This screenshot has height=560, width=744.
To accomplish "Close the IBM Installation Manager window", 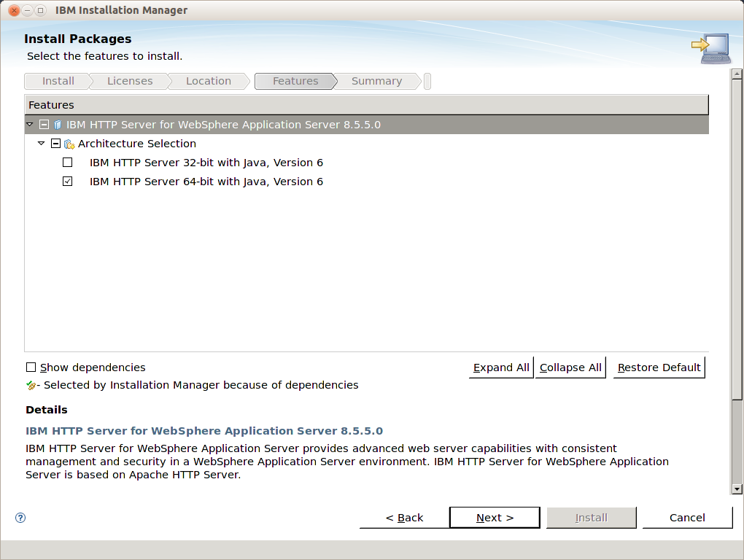I will (x=15, y=10).
